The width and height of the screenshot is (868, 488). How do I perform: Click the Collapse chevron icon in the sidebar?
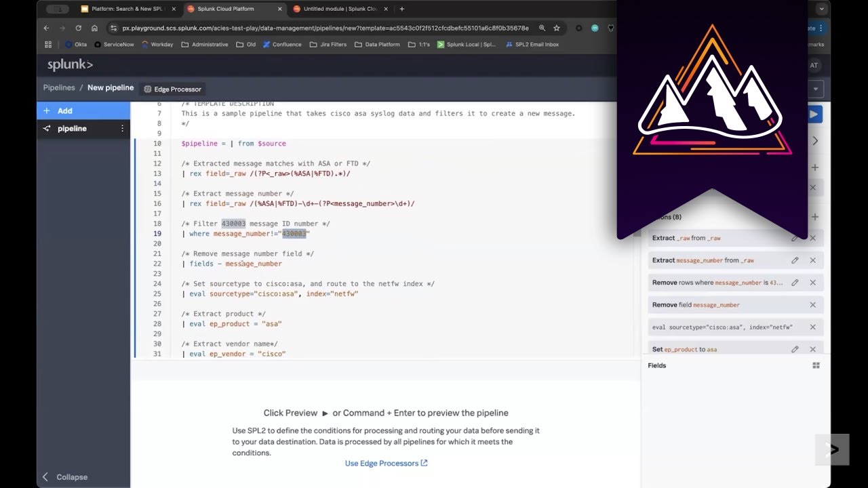point(46,477)
